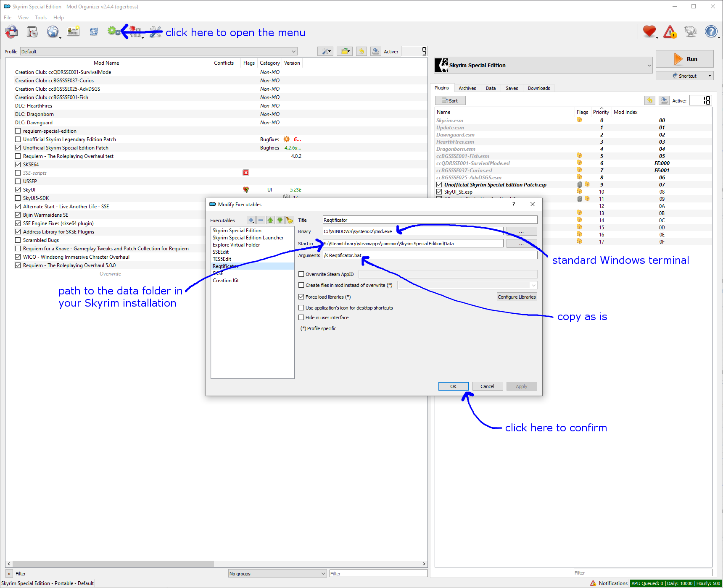Click the Sort plugins button
The height and width of the screenshot is (588, 723).
click(x=450, y=100)
